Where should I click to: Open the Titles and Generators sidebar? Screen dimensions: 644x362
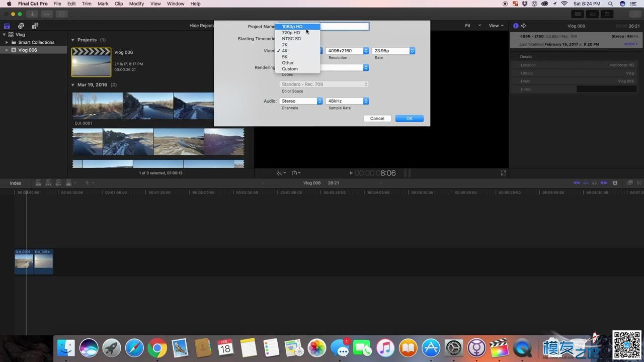(x=35, y=26)
